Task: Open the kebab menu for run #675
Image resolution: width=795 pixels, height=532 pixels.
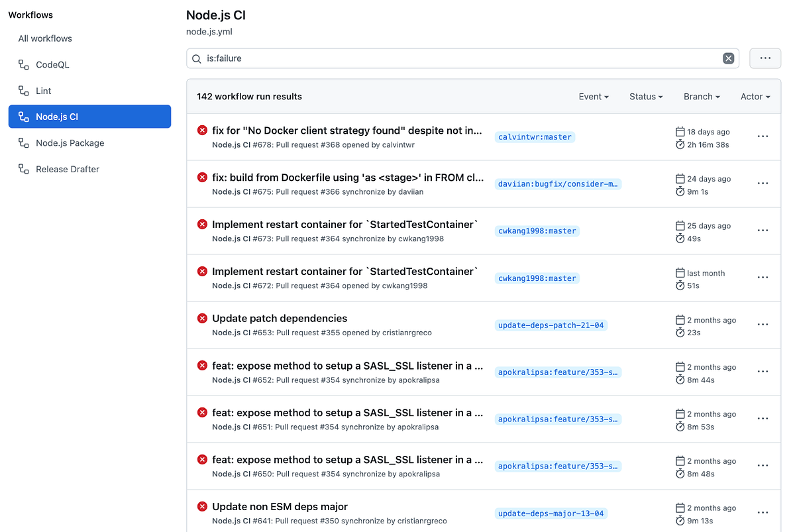Action: [x=763, y=183]
